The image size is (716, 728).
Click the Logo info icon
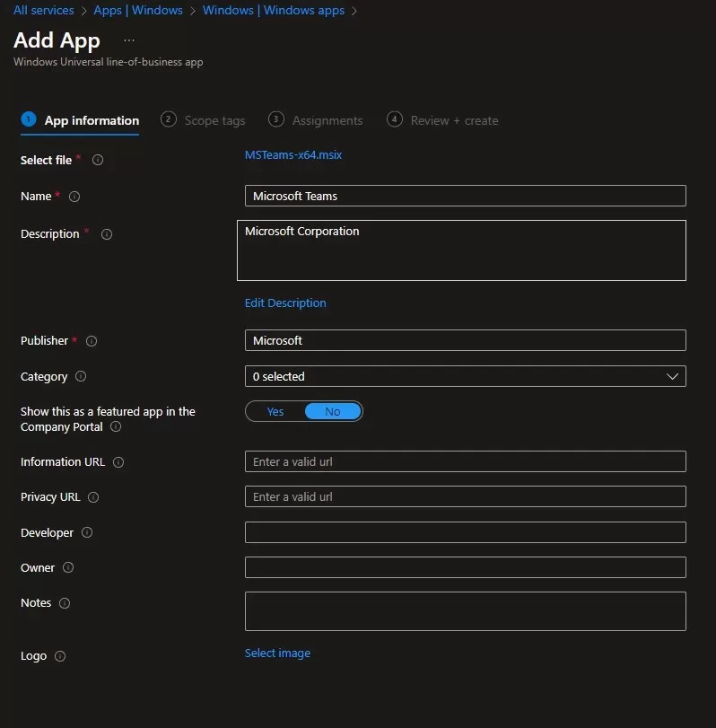pyautogui.click(x=61, y=656)
